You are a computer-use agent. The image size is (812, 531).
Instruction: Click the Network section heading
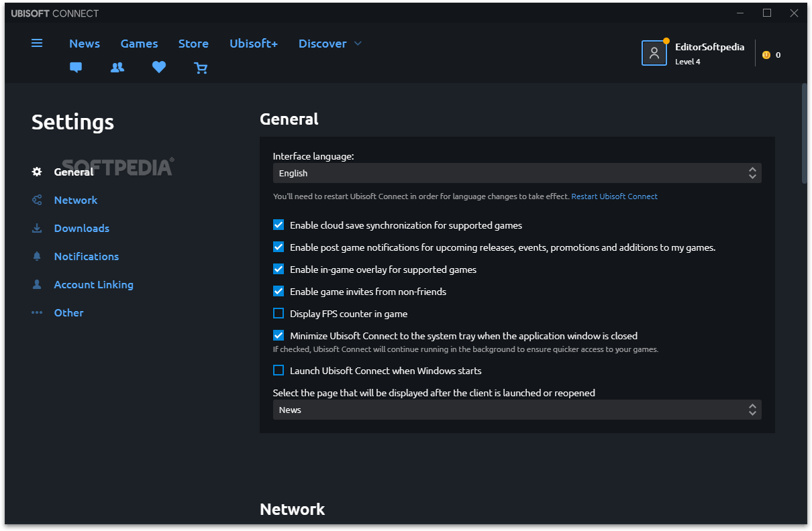point(293,509)
